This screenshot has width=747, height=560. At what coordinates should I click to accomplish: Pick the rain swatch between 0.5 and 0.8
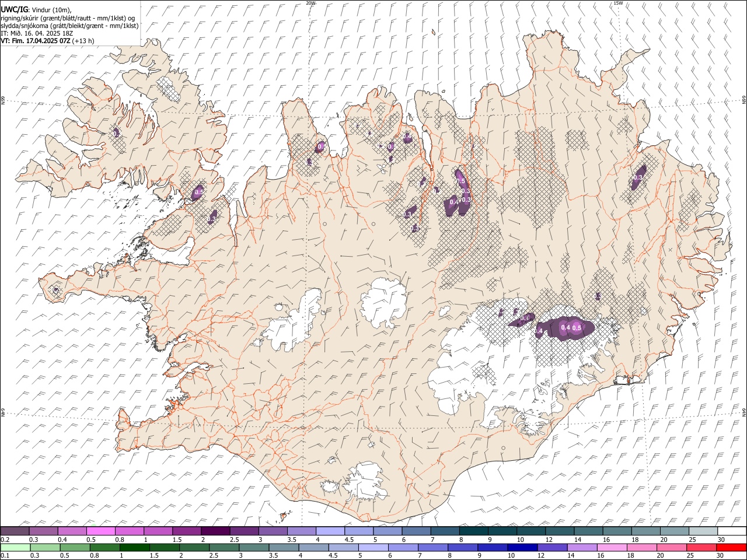click(x=75, y=548)
